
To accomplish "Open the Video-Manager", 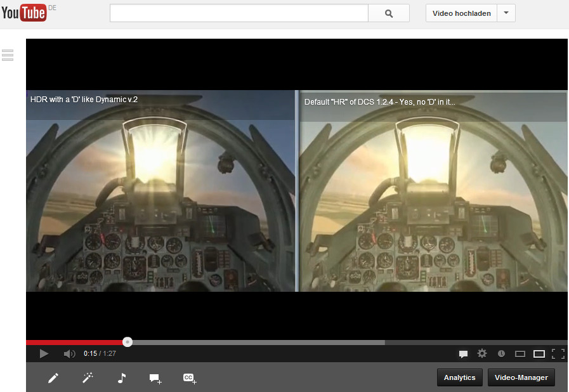I will click(x=521, y=377).
